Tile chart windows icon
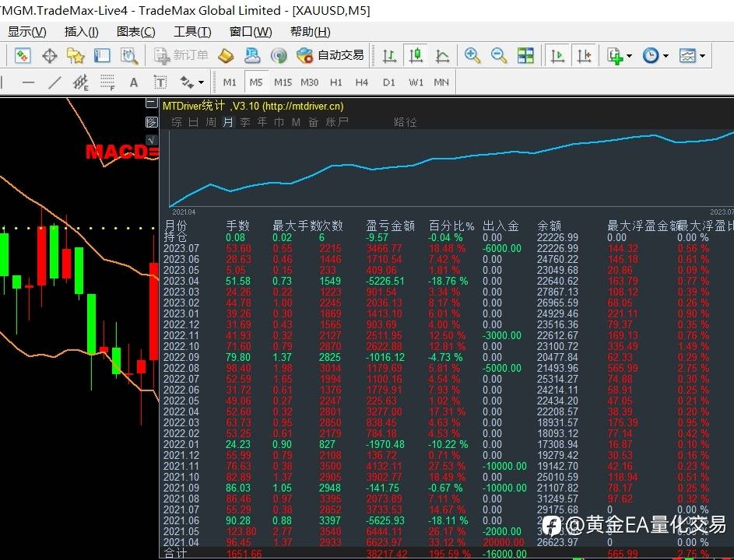Screen dimensions: 734x560 pos(525,56)
